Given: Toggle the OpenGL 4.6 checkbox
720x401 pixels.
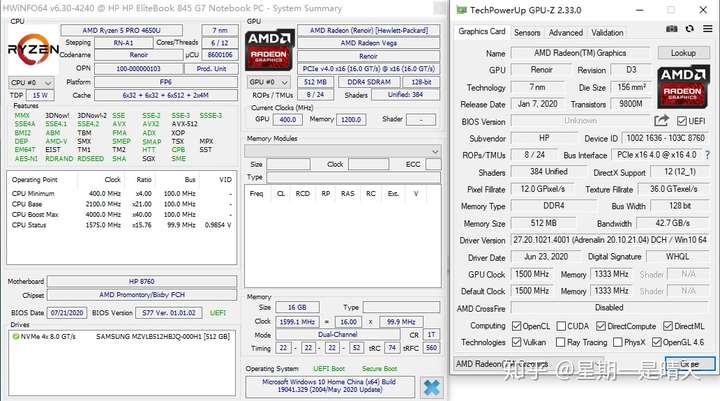Looking at the screenshot, I should pyautogui.click(x=657, y=342).
